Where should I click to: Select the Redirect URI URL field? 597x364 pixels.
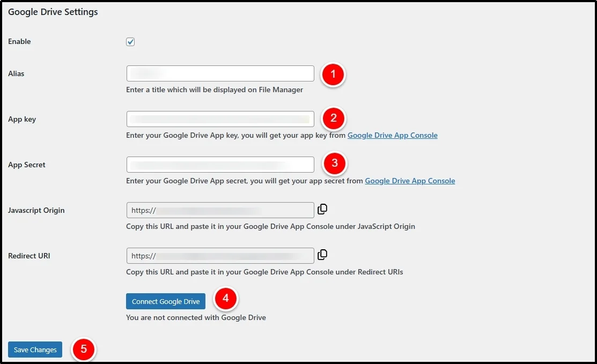[x=220, y=255]
